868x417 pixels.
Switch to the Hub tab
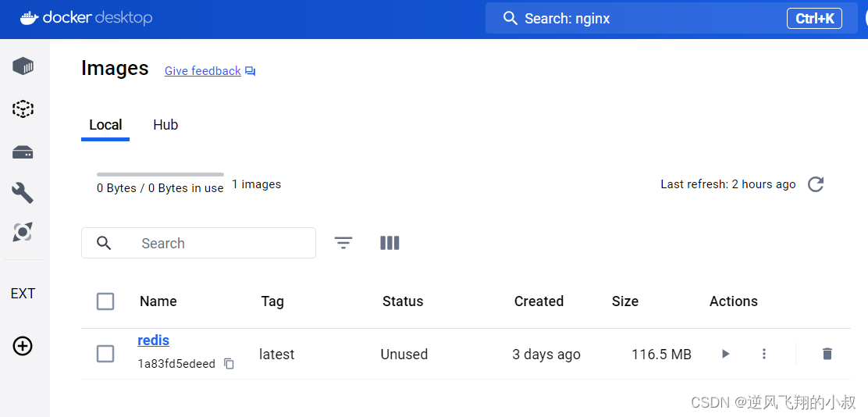[x=165, y=125]
